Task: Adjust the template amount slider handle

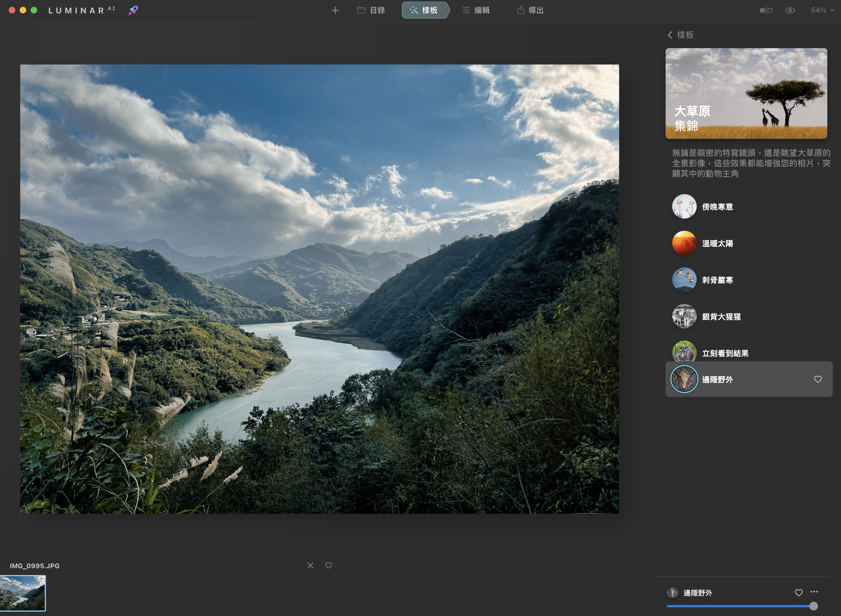Action: tap(813, 606)
